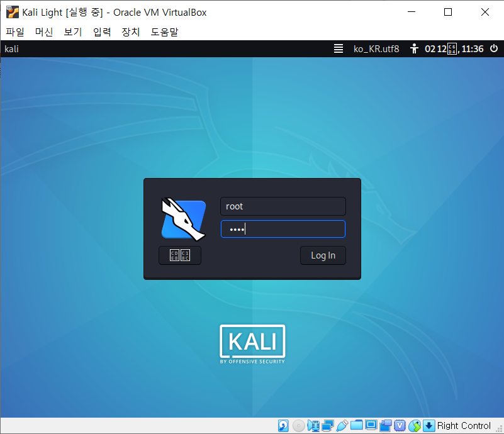Click the video capture recording status icon
The height and width of the screenshot is (434, 504).
pos(386,426)
